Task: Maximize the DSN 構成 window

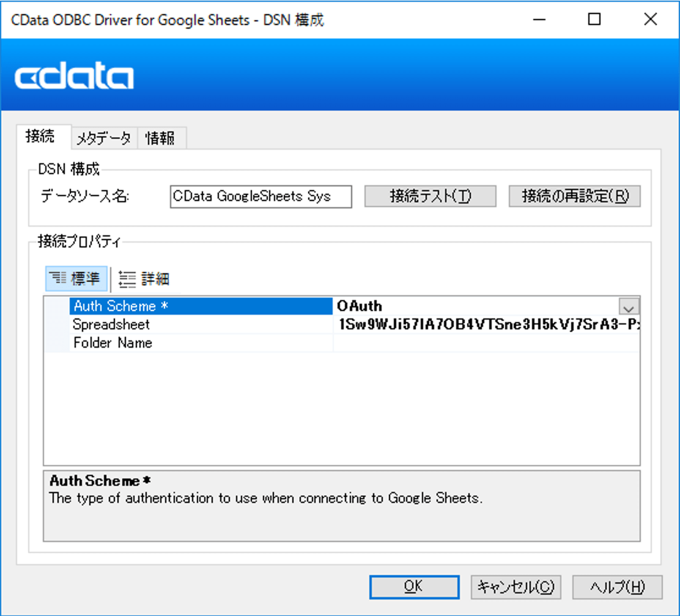Action: pyautogui.click(x=594, y=20)
